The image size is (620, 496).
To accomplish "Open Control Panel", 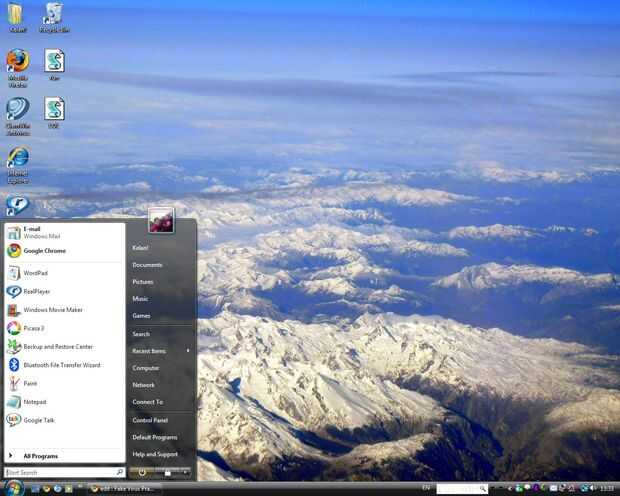I will pos(150,420).
